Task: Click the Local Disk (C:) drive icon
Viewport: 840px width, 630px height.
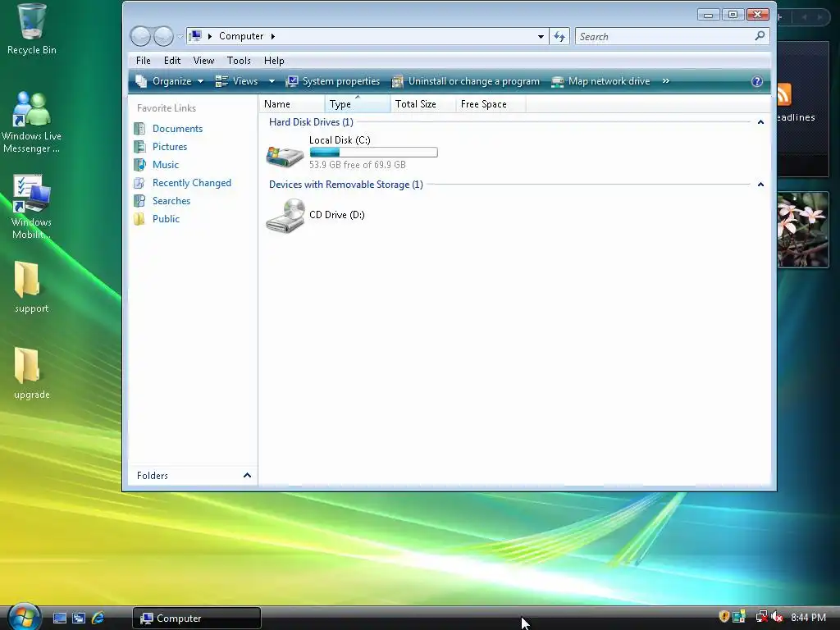Action: pyautogui.click(x=285, y=155)
